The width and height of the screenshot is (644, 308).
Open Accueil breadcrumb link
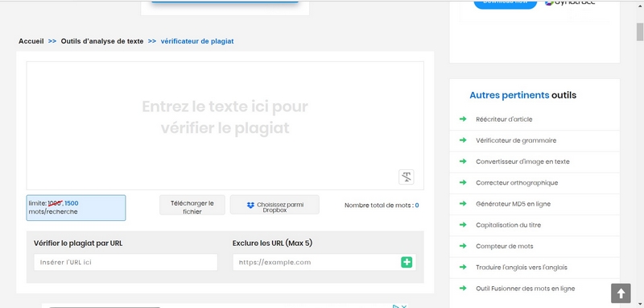point(31,41)
